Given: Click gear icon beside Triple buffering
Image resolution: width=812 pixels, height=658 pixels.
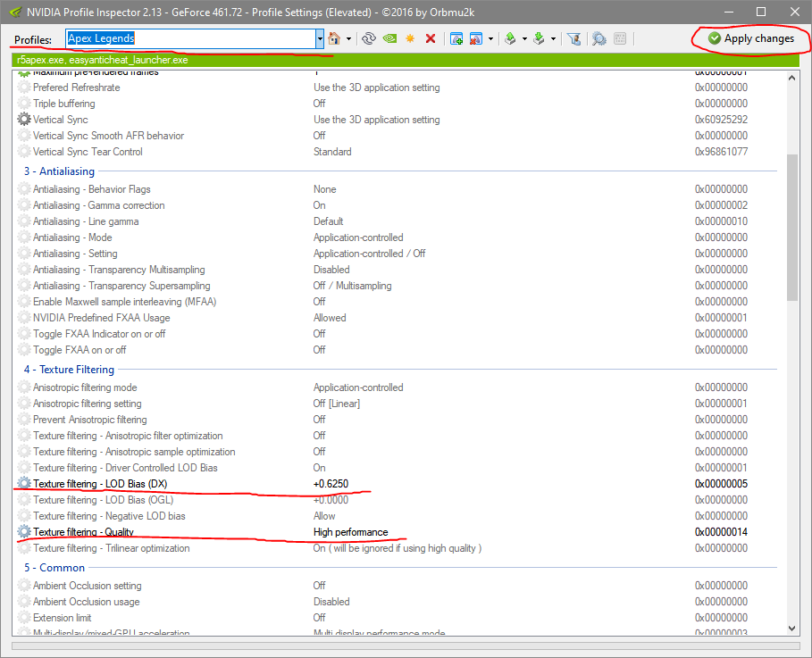Looking at the screenshot, I should [x=24, y=103].
